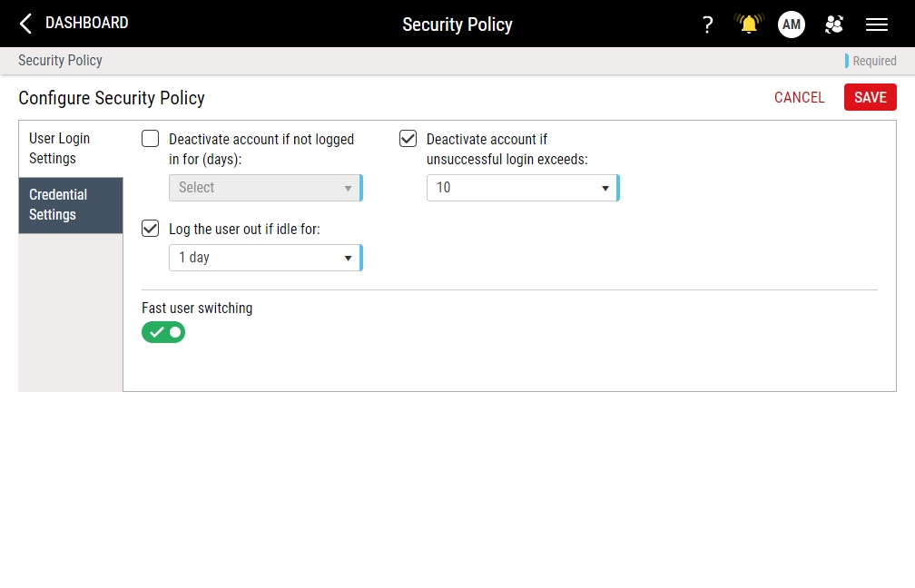Enable Deactivate account if not logged in checkbox
Image resolution: width=915 pixels, height=588 pixels.
pos(151,139)
